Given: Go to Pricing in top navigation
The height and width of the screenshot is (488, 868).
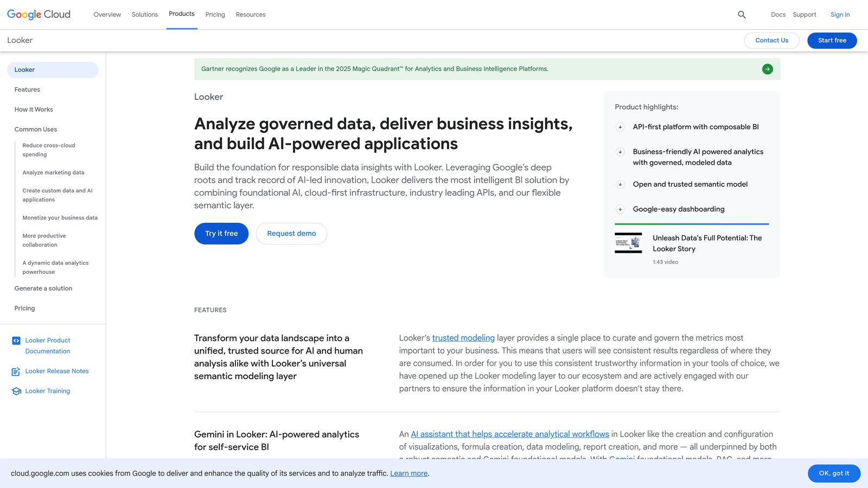Looking at the screenshot, I should click(215, 15).
